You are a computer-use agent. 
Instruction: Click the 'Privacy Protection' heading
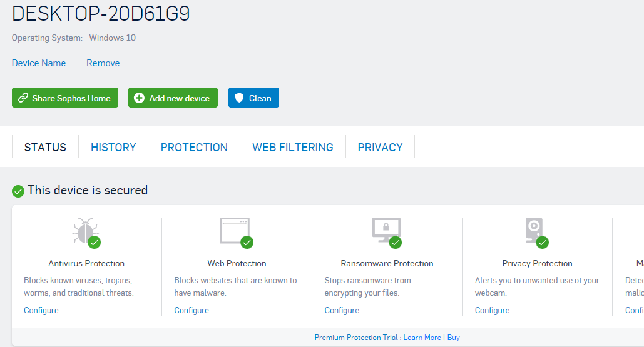[x=537, y=263]
